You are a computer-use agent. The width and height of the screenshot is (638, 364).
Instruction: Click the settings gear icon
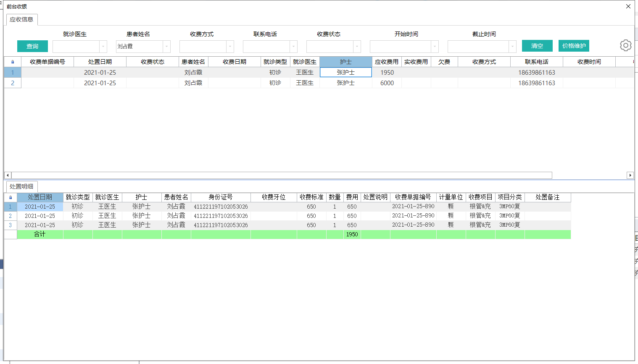(x=625, y=45)
